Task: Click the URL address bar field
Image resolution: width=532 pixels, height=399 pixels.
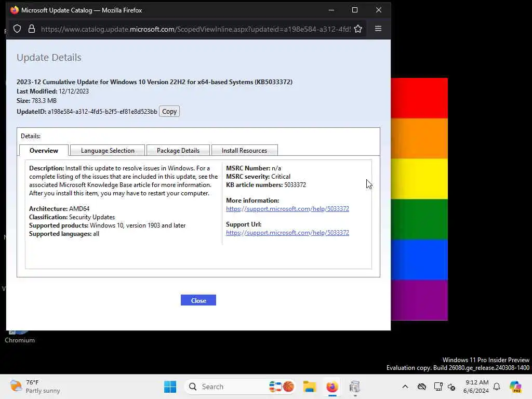Action: click(195, 29)
